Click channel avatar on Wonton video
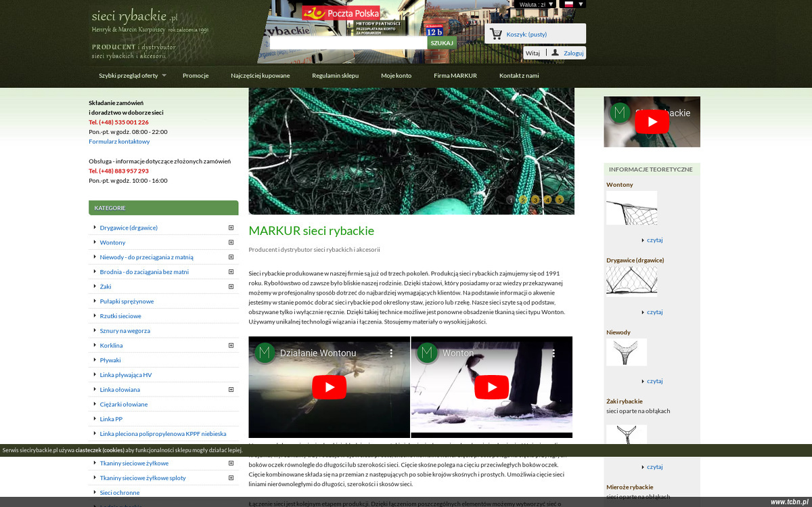This screenshot has height=507, width=812. coord(428,353)
